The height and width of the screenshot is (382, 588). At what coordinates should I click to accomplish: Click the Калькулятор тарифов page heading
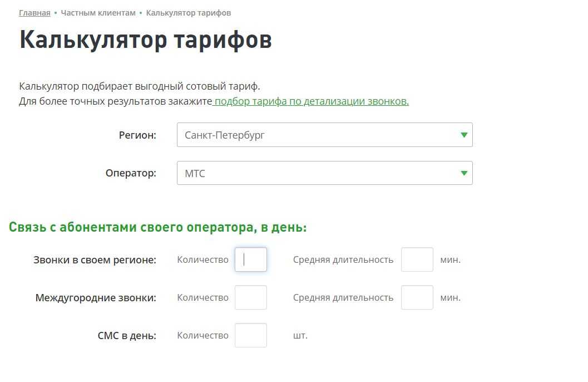(145, 40)
